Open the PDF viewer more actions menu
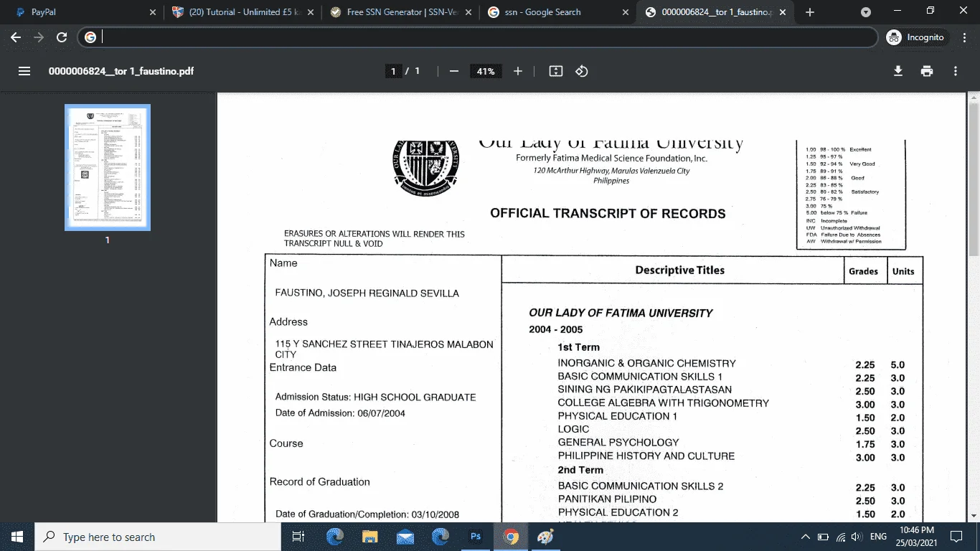980x551 pixels. click(956, 71)
